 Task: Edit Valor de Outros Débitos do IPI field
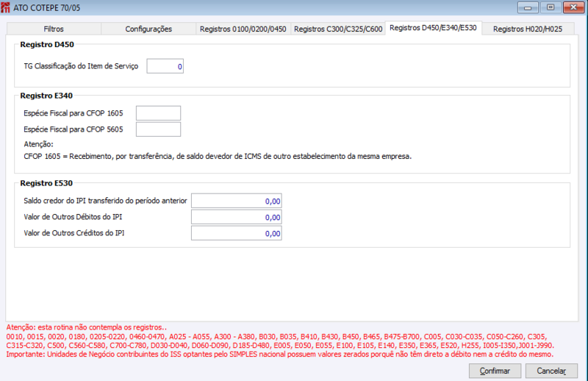(236, 217)
